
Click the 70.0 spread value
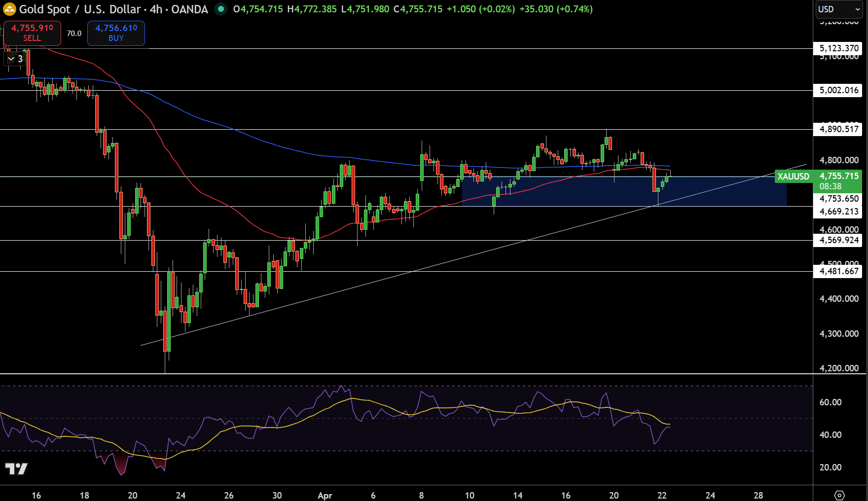74,34
